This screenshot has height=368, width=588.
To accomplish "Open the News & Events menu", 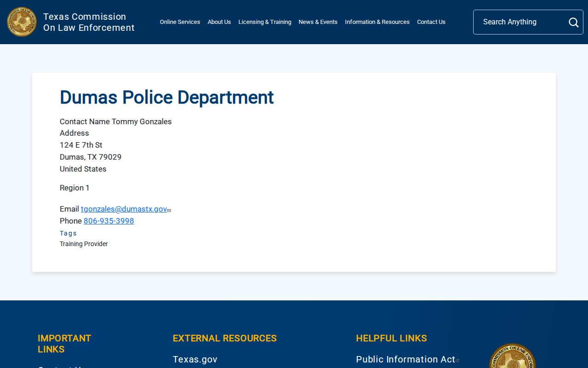I will (x=318, y=22).
